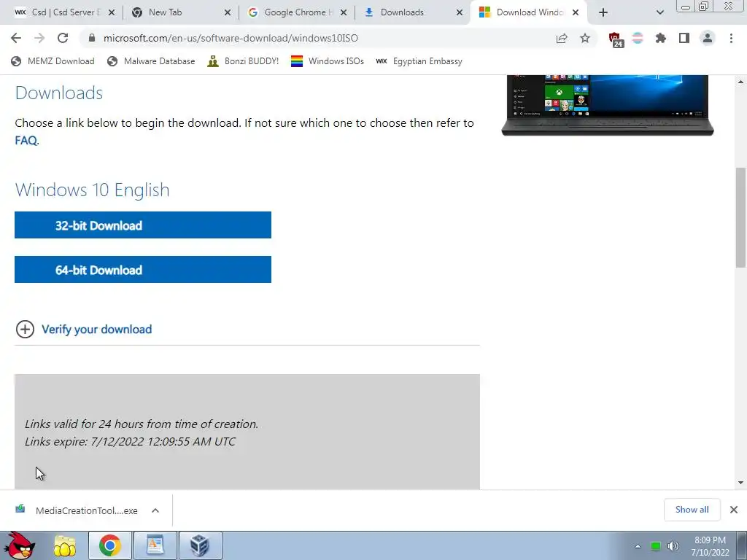Expand the Verify your download section
747x560 pixels.
click(x=84, y=329)
